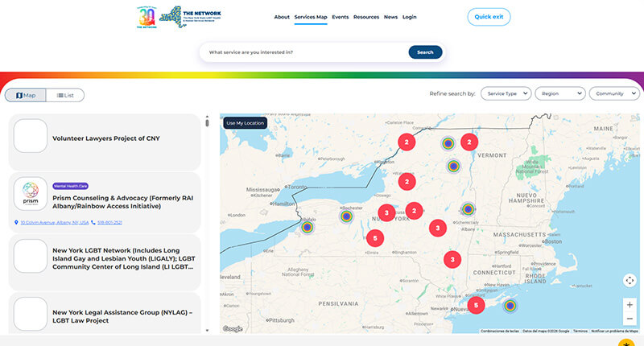Image resolution: width=644 pixels, height=346 pixels.
Task: Open the Region filter dropdown
Action: [x=559, y=93]
